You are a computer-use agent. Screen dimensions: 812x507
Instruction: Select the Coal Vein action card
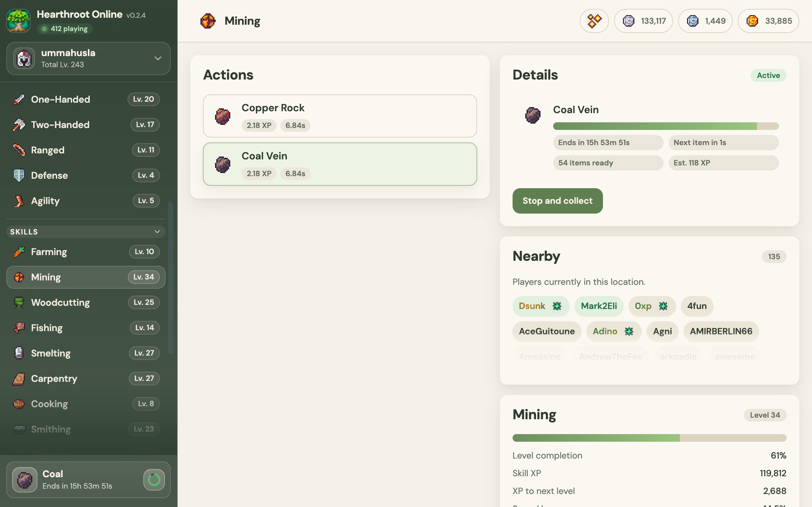click(x=340, y=164)
